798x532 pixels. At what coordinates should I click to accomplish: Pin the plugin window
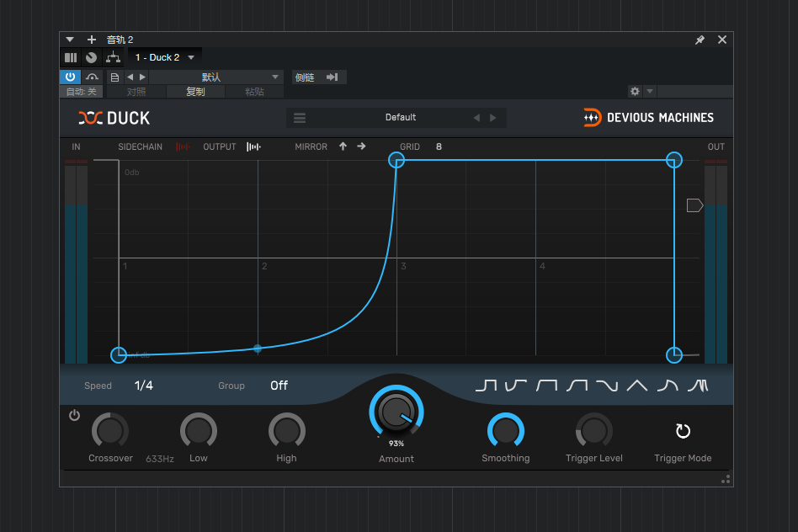pos(700,40)
